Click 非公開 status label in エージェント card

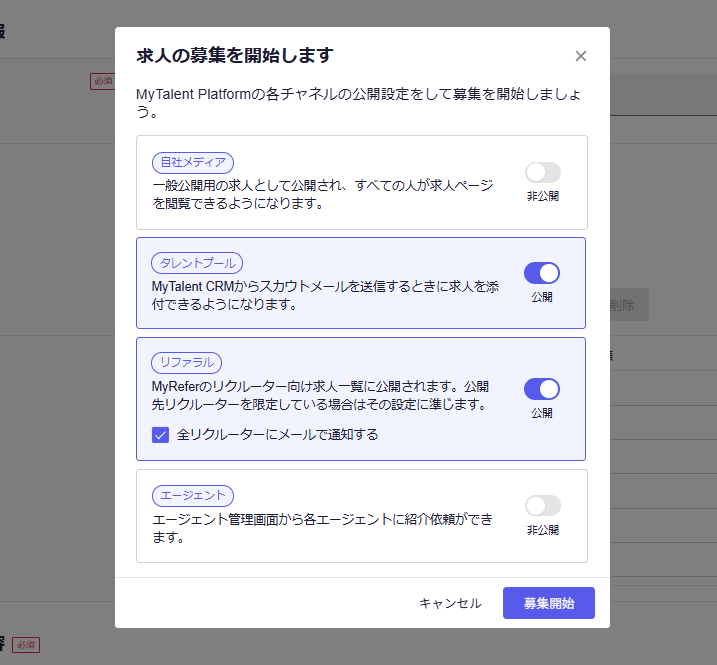[542, 530]
